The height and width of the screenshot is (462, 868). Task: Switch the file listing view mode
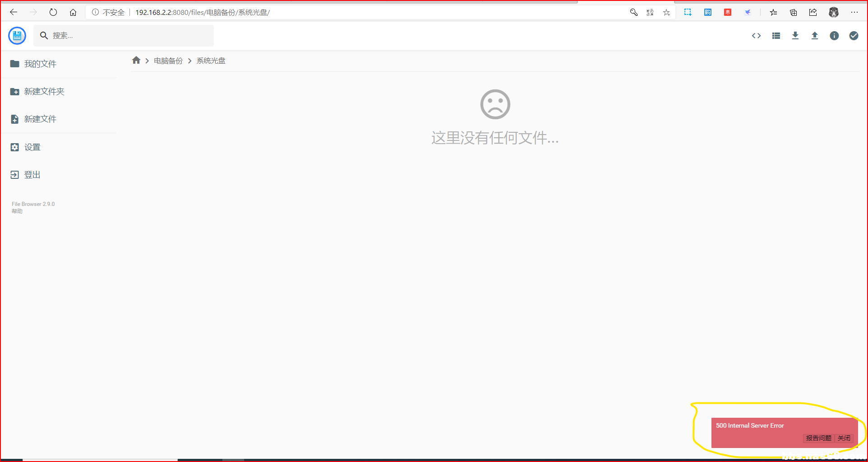pyautogui.click(x=776, y=36)
